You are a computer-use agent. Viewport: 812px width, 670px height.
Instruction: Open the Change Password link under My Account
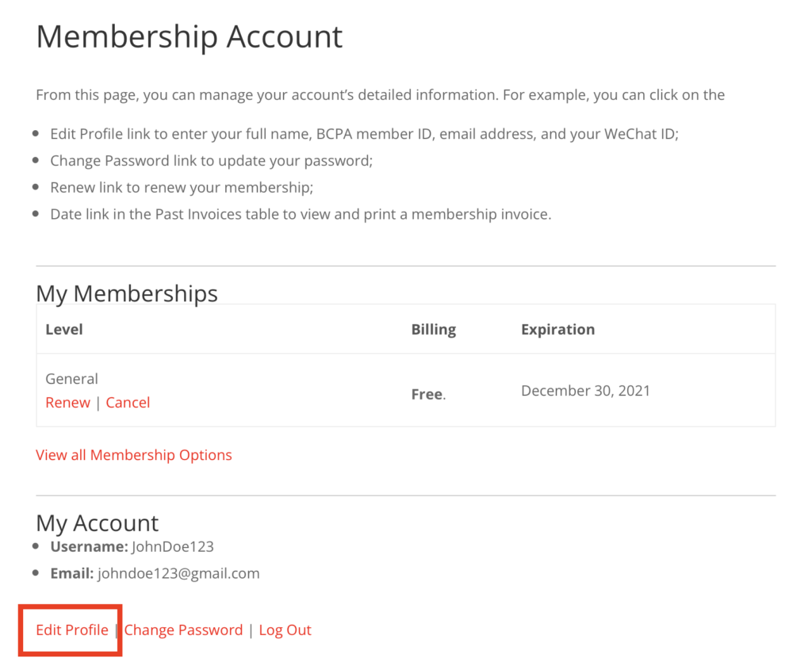tap(183, 630)
